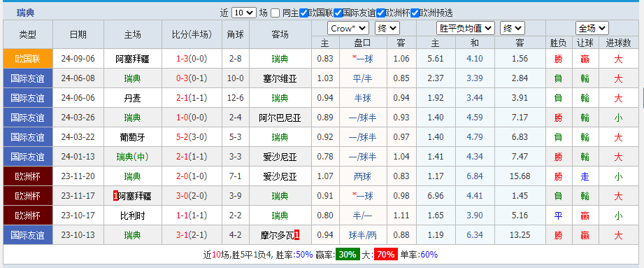
Task: Click the 走 handicap result in 23-11-20 row
Action: tap(585, 177)
